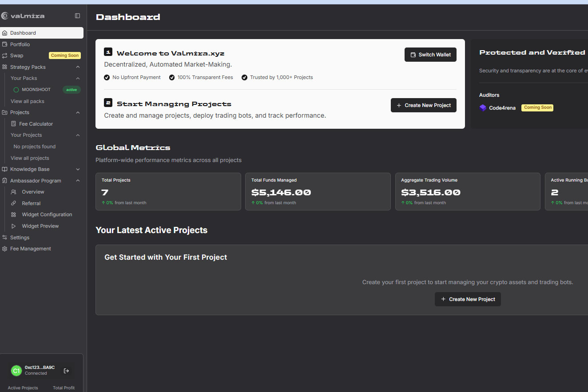Click the Switch Wallet button

tap(430, 54)
